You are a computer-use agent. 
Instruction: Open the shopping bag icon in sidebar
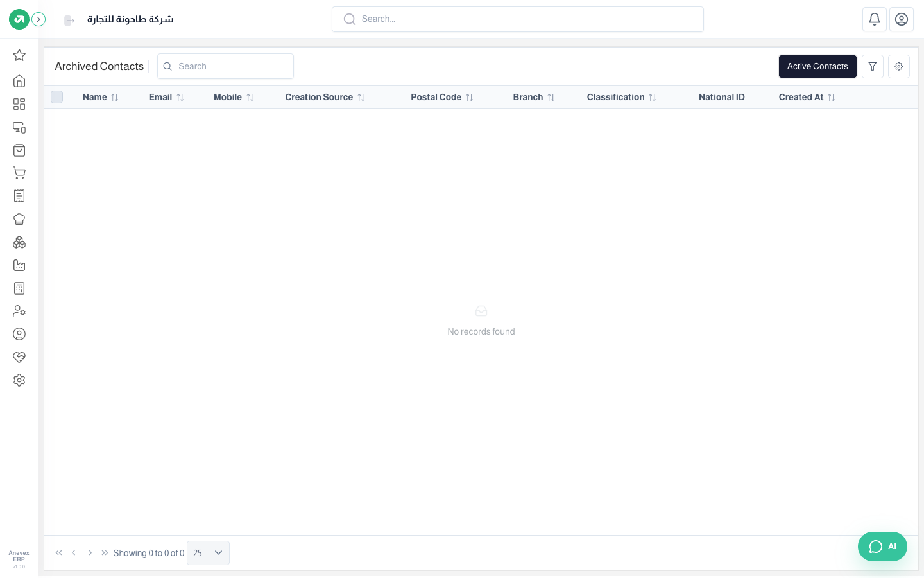click(x=19, y=150)
